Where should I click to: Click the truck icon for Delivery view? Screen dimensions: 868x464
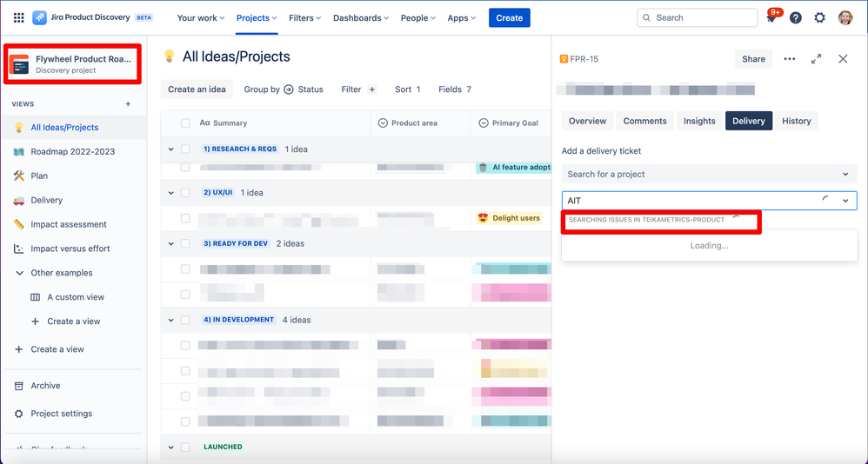[19, 200]
